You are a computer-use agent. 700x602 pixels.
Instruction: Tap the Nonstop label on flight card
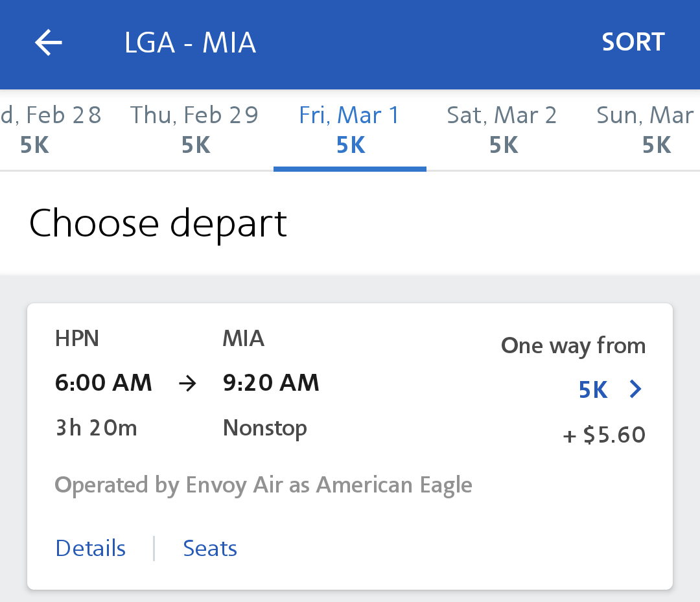(265, 428)
